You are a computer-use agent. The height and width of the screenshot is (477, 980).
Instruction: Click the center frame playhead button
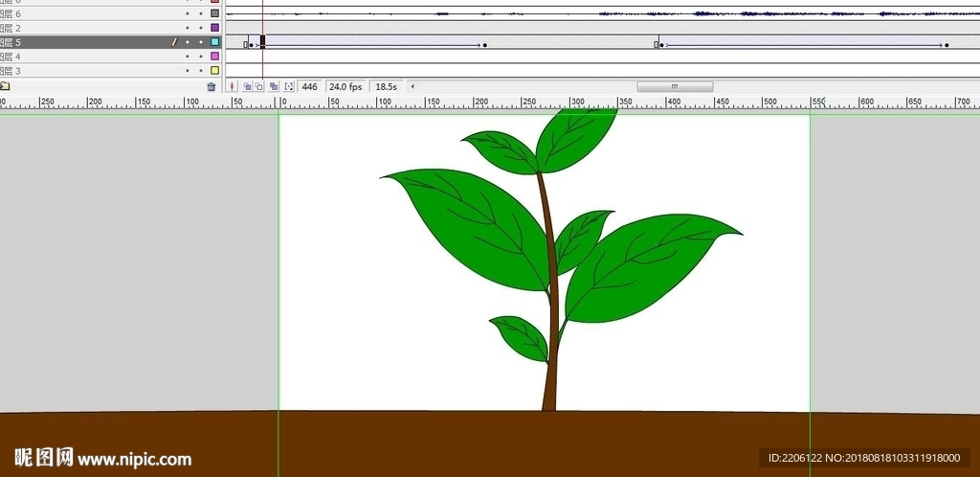point(232,87)
